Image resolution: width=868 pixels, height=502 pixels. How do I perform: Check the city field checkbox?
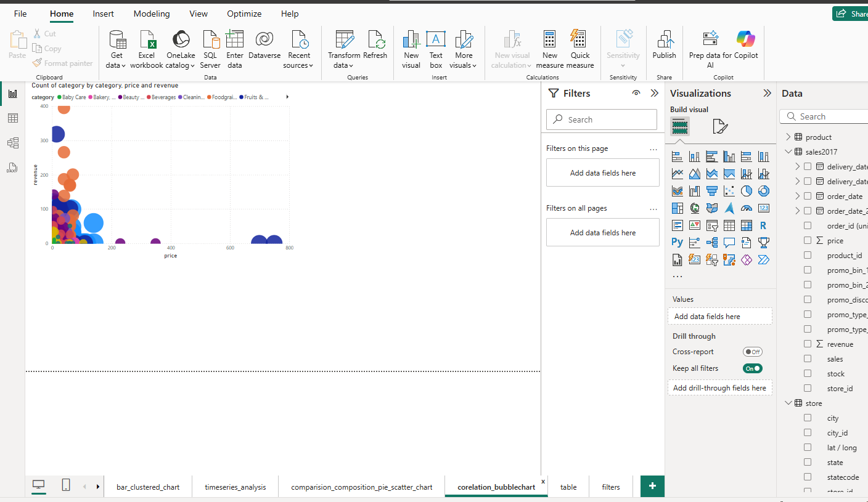coord(808,418)
